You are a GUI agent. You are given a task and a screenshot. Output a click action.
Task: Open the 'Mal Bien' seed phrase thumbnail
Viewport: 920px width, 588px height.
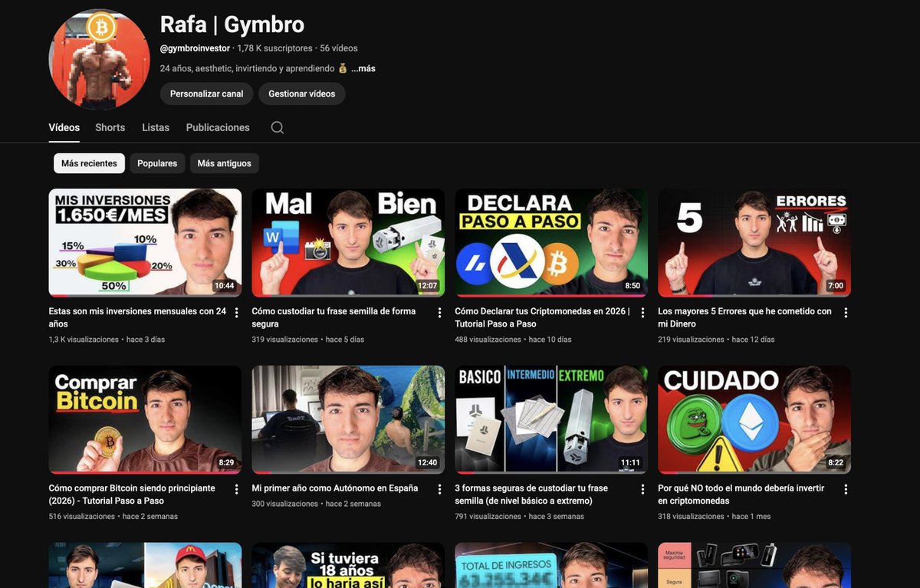[348, 242]
